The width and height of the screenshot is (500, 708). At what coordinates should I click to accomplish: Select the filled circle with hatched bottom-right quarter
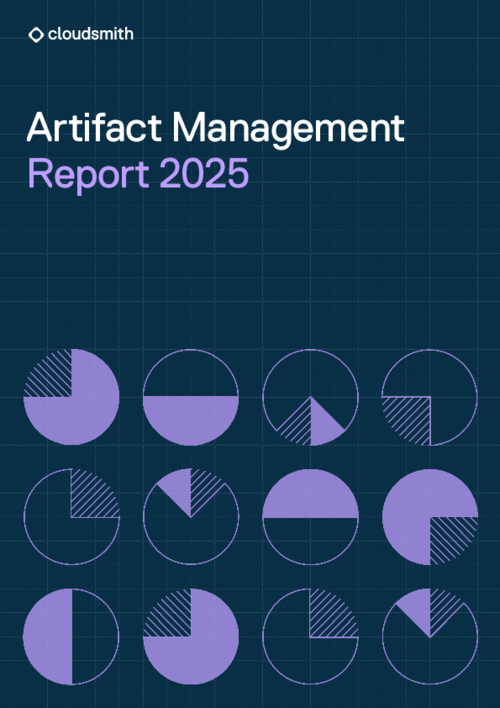coord(430,517)
